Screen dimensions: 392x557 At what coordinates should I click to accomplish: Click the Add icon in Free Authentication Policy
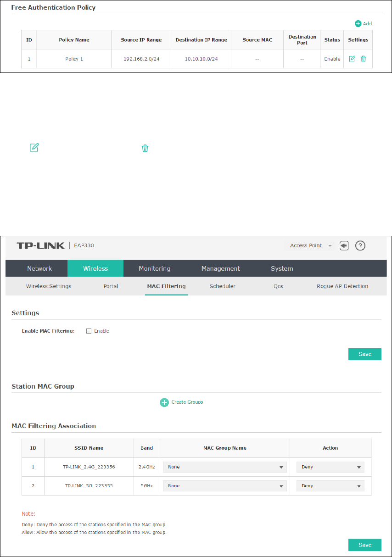[x=358, y=23]
